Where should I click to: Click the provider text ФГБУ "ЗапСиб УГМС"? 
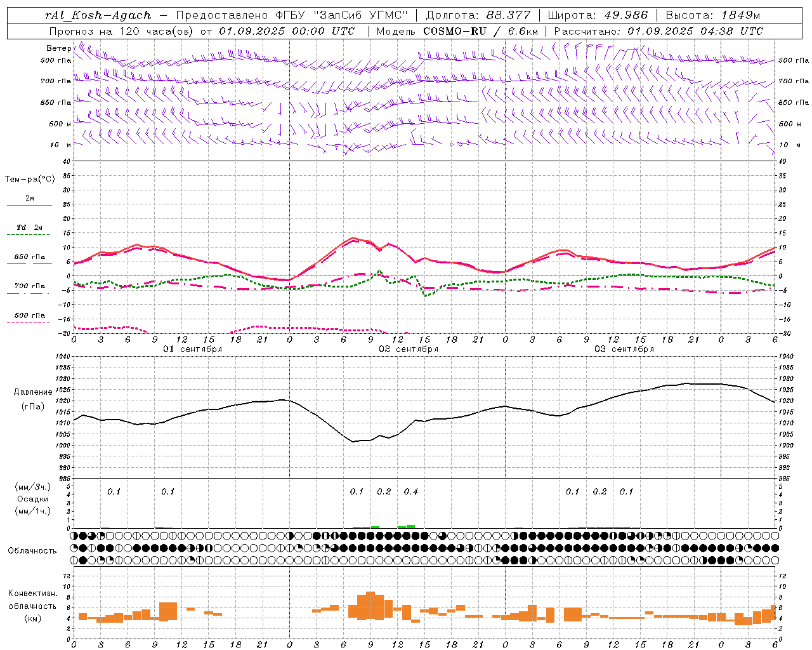click(x=342, y=15)
